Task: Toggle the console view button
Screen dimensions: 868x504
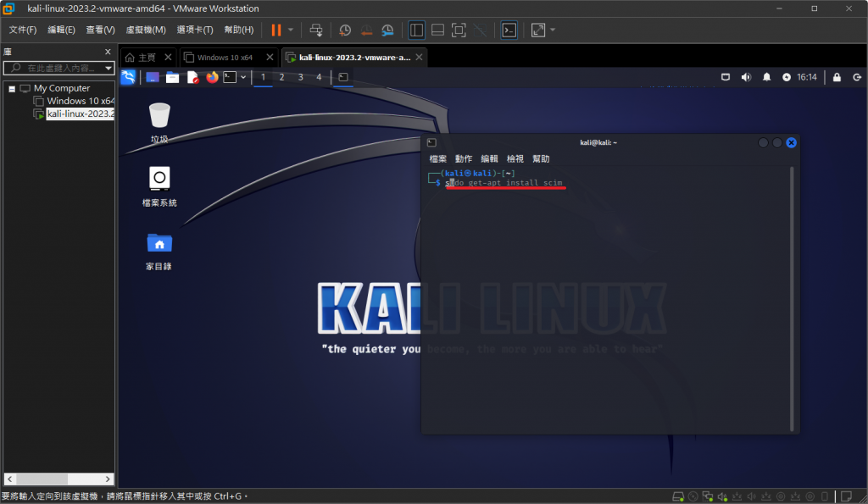Action: pos(509,30)
